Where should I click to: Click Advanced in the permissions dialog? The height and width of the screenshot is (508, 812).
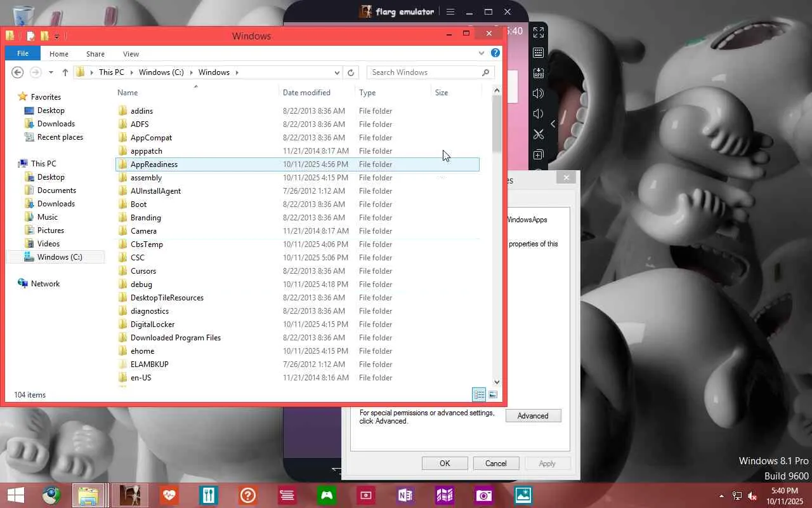533,416
